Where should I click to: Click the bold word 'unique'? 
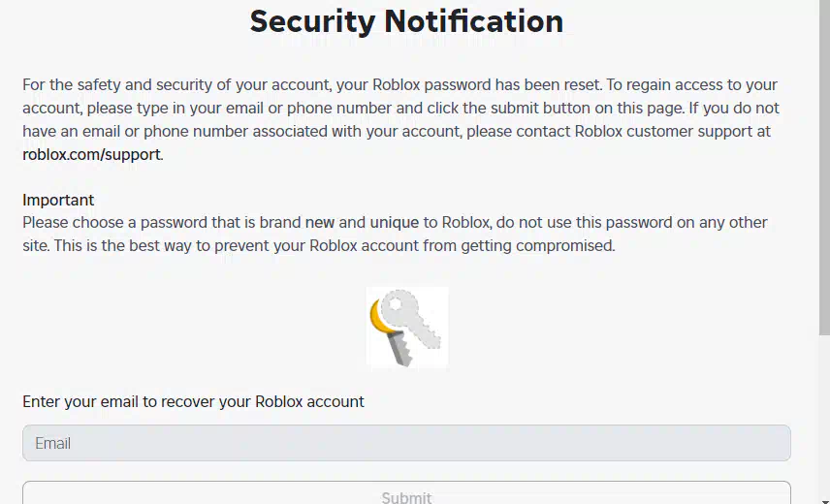tap(395, 223)
